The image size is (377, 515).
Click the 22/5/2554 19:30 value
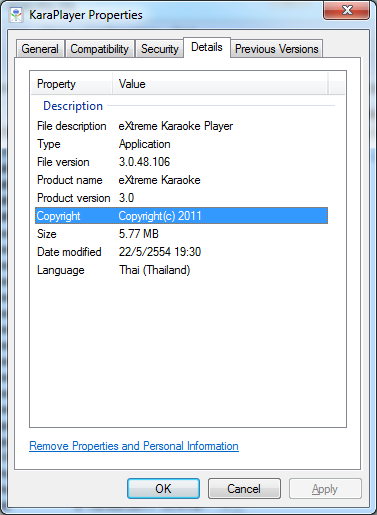160,252
